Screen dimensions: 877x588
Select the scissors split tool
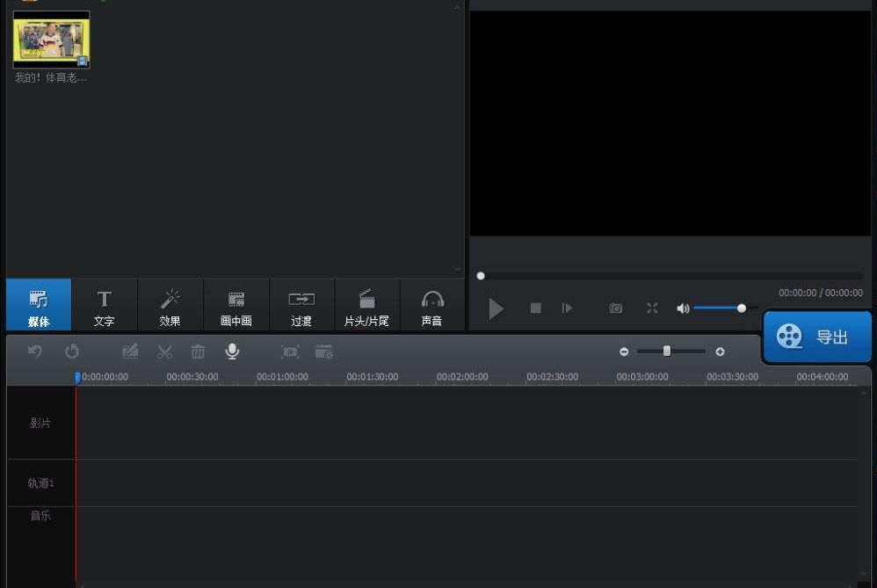164,352
